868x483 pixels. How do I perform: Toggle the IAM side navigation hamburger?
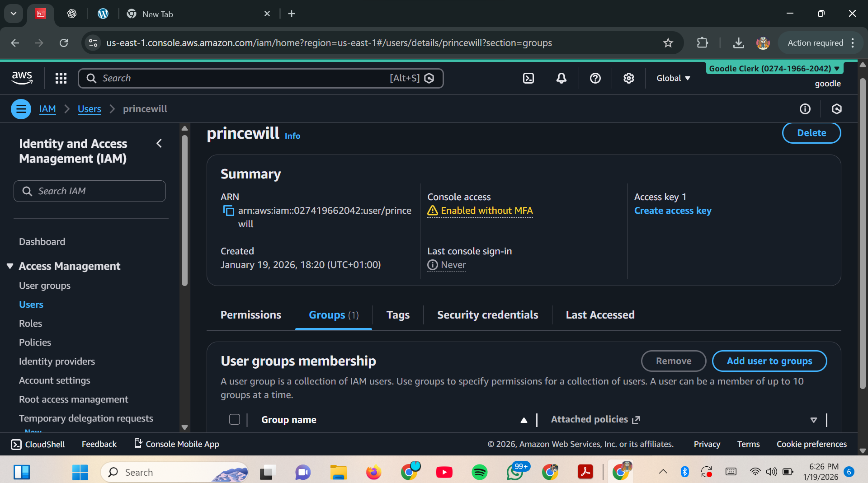(x=21, y=109)
